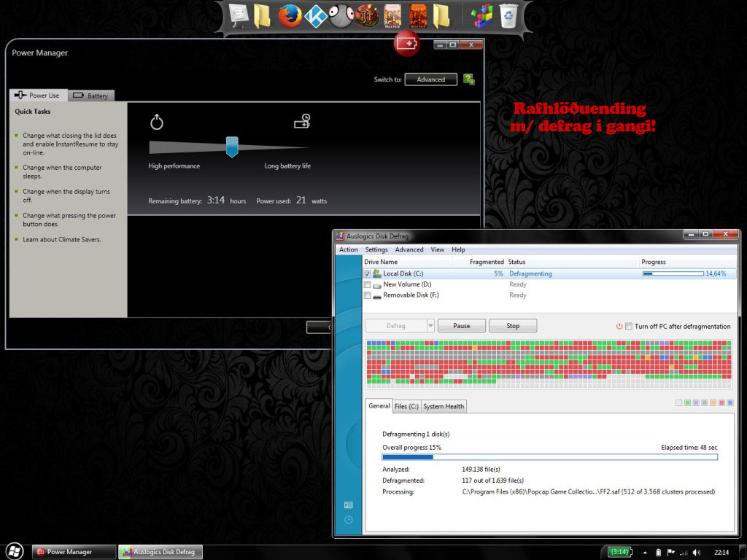This screenshot has height=560, width=747.
Task: Pause the defragmentation
Action: tap(461, 326)
